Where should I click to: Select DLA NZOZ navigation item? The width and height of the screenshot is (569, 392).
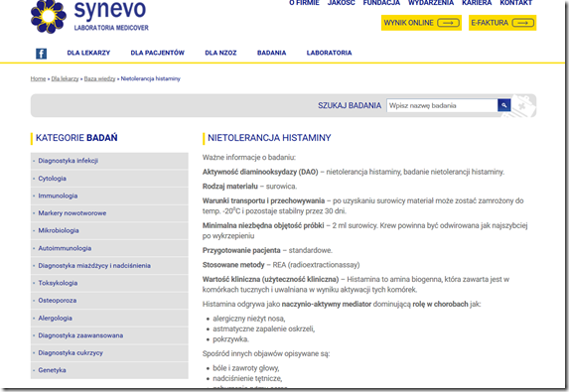[x=220, y=53]
